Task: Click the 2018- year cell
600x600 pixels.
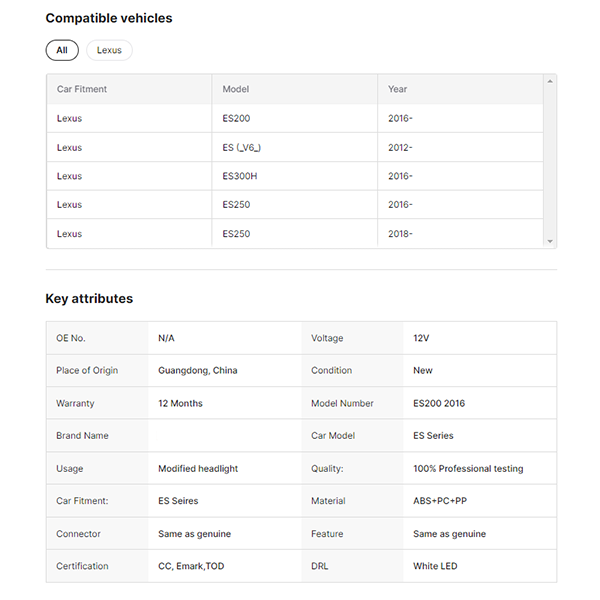Action: pos(401,234)
